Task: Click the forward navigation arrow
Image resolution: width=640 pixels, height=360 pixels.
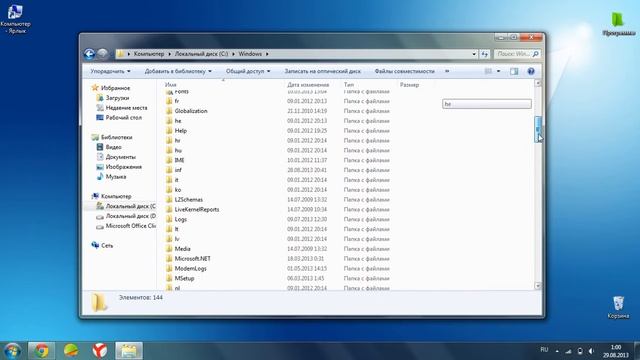Action: tap(103, 54)
